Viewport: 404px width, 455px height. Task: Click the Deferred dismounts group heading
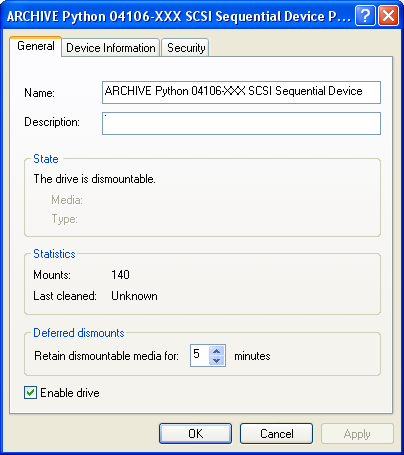79,333
